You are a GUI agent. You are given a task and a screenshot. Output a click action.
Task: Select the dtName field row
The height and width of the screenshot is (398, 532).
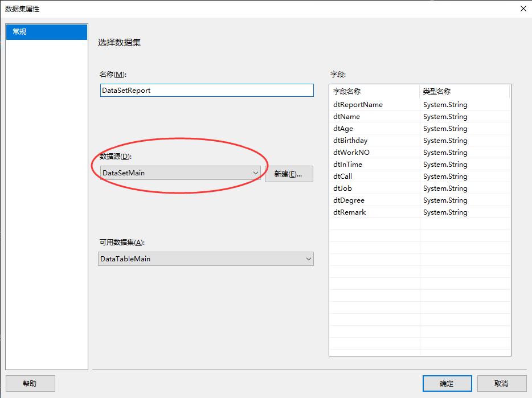420,116
